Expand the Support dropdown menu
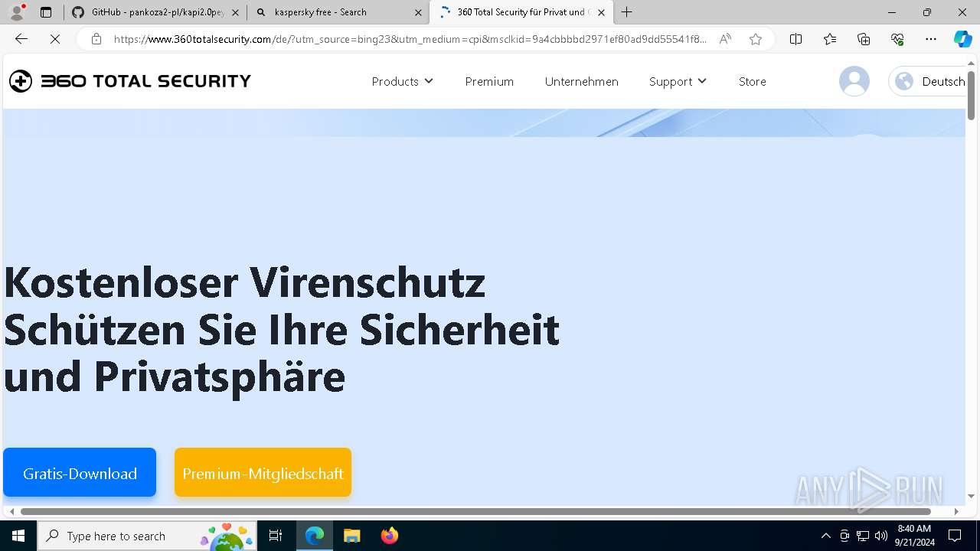 678,81
